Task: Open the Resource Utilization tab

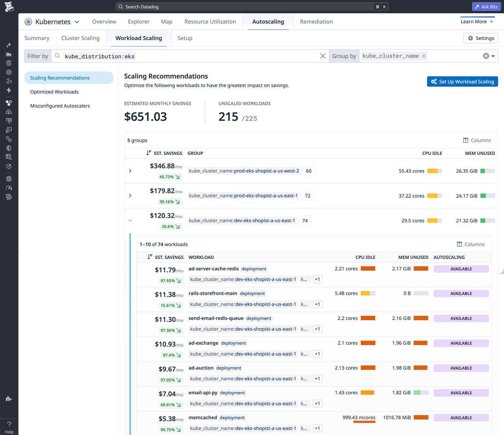Action: click(x=210, y=22)
